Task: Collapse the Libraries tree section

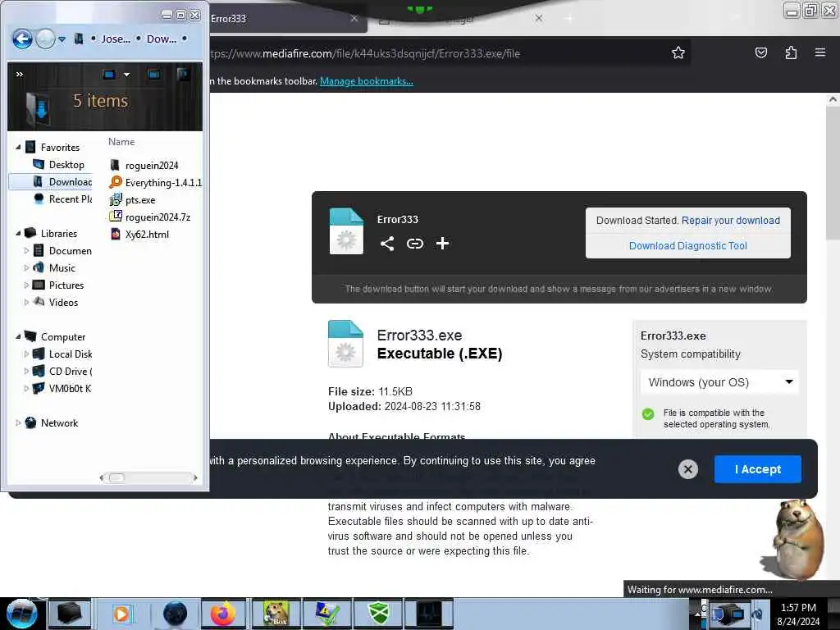Action: [18, 233]
